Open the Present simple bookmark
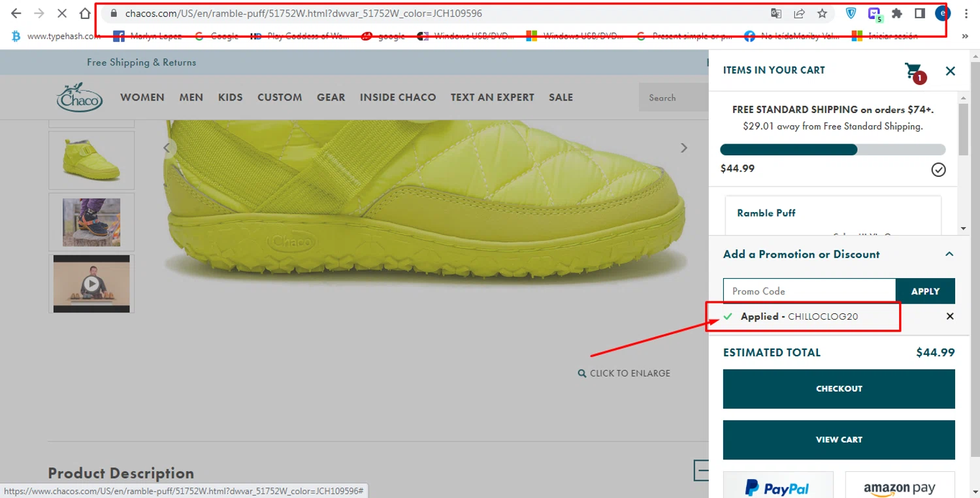980x498 pixels. tap(684, 37)
